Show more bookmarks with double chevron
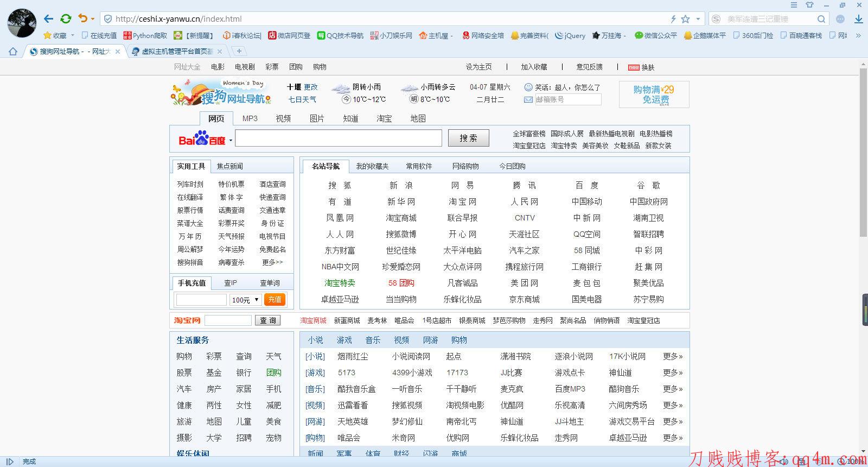Viewport: 868px width, 467px height. (858, 35)
